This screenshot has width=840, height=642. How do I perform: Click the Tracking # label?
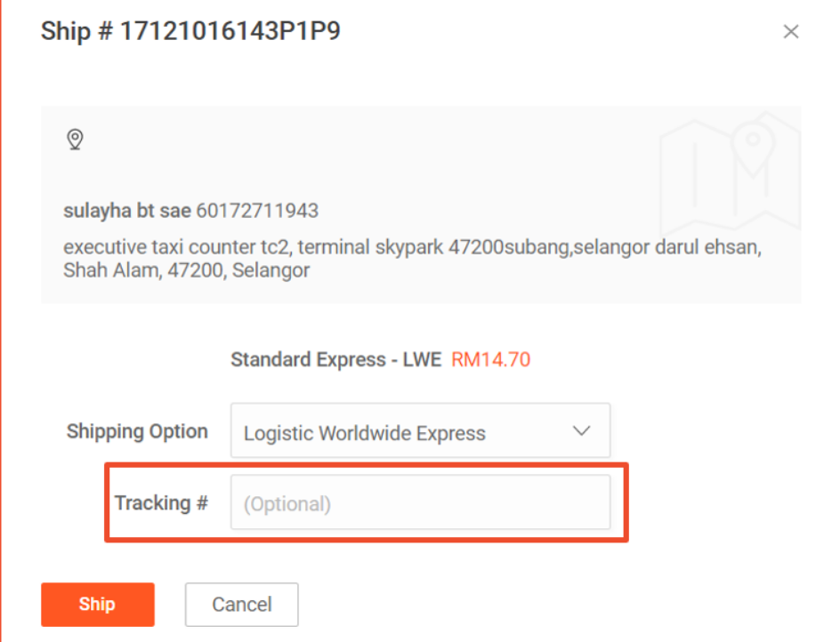click(161, 503)
